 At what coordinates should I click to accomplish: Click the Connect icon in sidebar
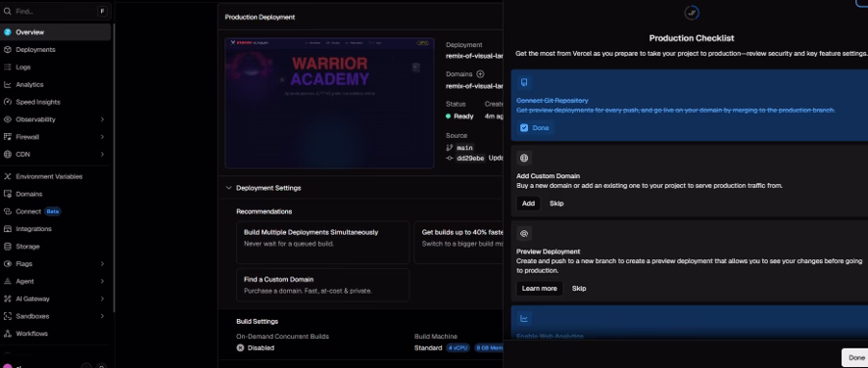tap(7, 211)
